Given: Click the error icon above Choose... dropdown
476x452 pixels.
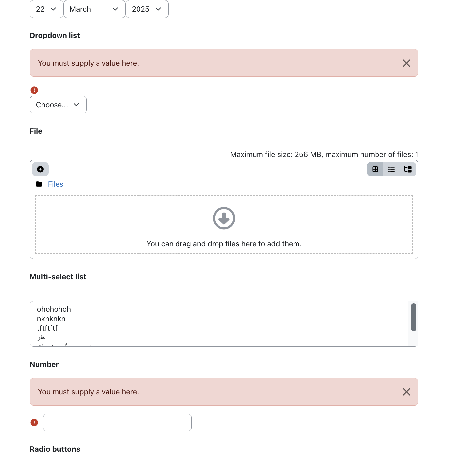Looking at the screenshot, I should point(34,90).
